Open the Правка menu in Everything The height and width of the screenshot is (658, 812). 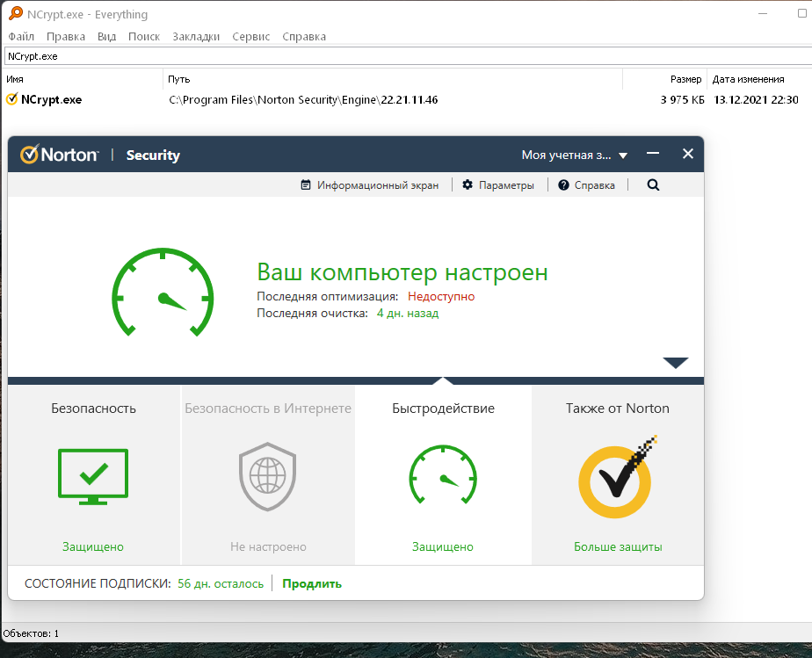(66, 36)
